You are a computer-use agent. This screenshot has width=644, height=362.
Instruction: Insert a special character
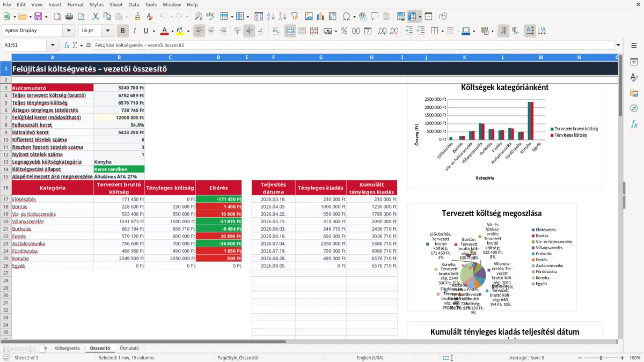click(x=346, y=17)
